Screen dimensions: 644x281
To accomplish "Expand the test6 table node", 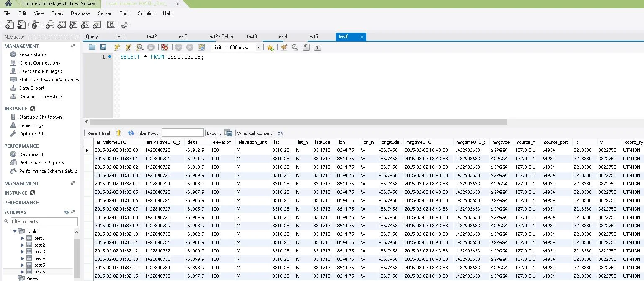I will point(23,272).
